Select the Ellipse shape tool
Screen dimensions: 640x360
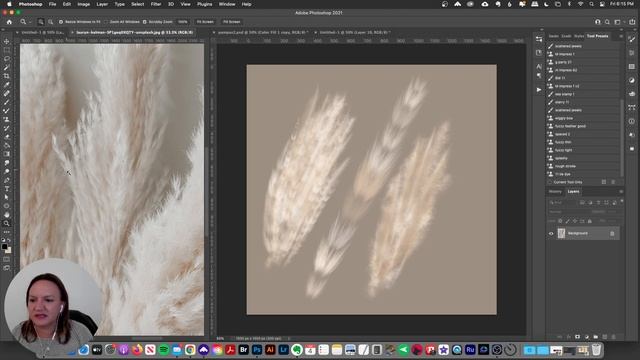click(x=7, y=206)
